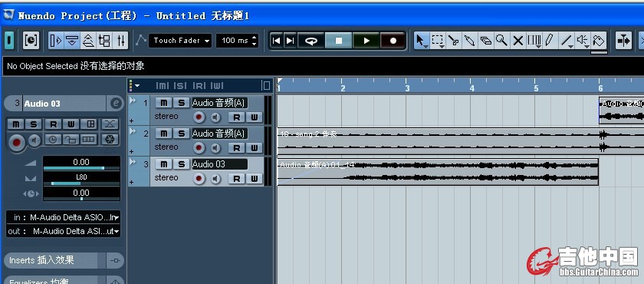Toggle the Autoscroll button
The height and width of the screenshot is (284, 644).
623,40
